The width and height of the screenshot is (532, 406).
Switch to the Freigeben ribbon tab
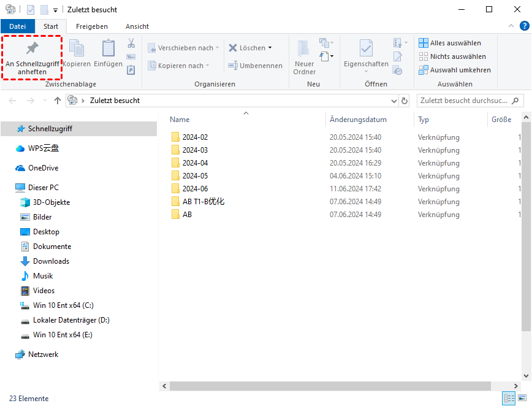click(x=91, y=26)
